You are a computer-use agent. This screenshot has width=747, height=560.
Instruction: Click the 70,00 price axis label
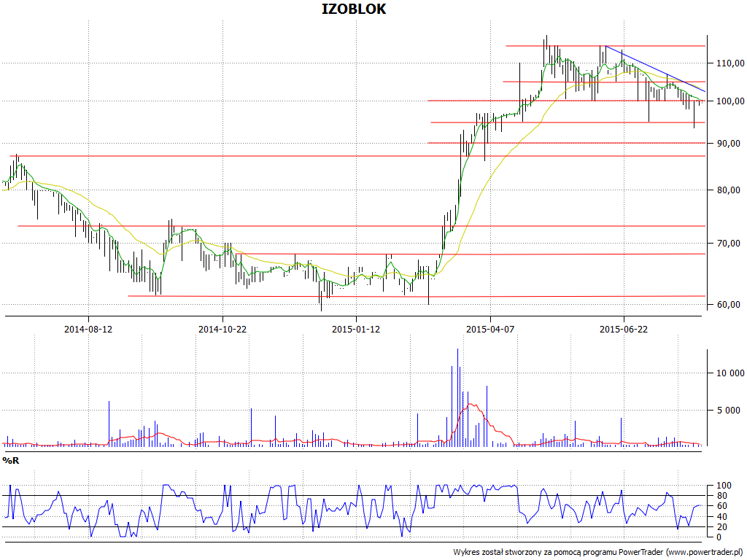pos(730,244)
